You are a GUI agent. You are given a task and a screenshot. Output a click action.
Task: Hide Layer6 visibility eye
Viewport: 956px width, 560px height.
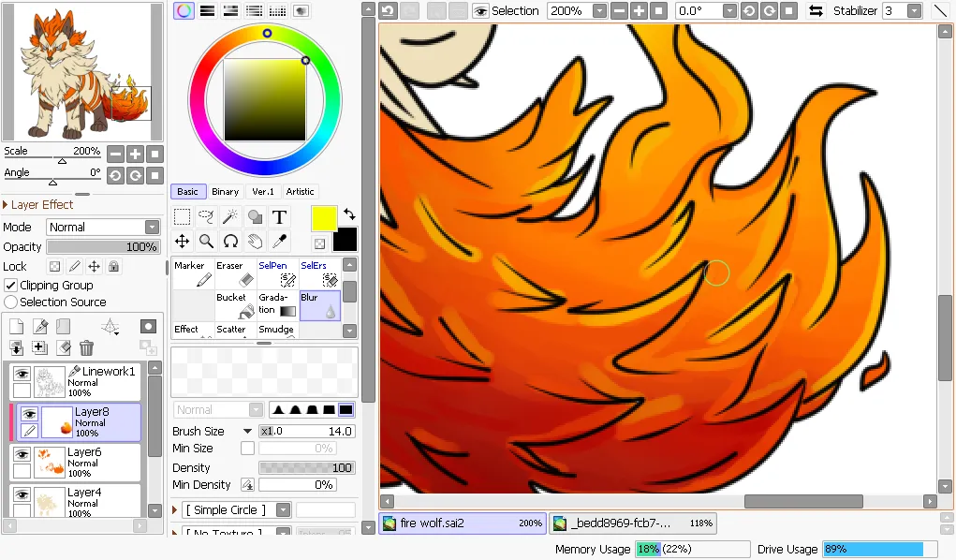pyautogui.click(x=22, y=454)
